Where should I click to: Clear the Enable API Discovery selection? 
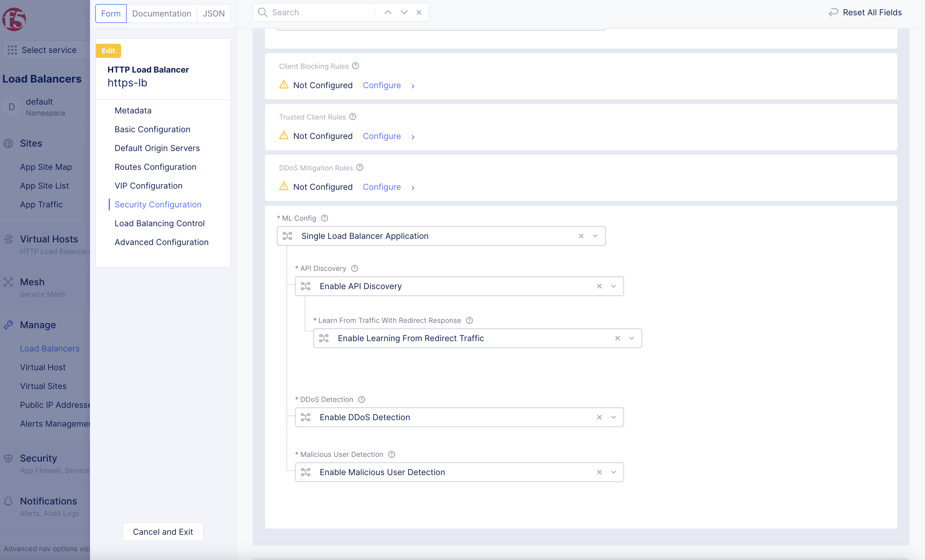click(599, 286)
